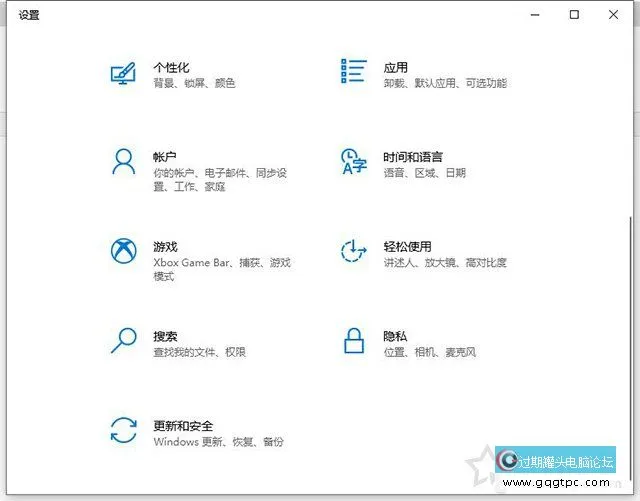The height and width of the screenshot is (501, 640).
Task: Click the 更新和安全 heading
Action: pyautogui.click(x=183, y=426)
